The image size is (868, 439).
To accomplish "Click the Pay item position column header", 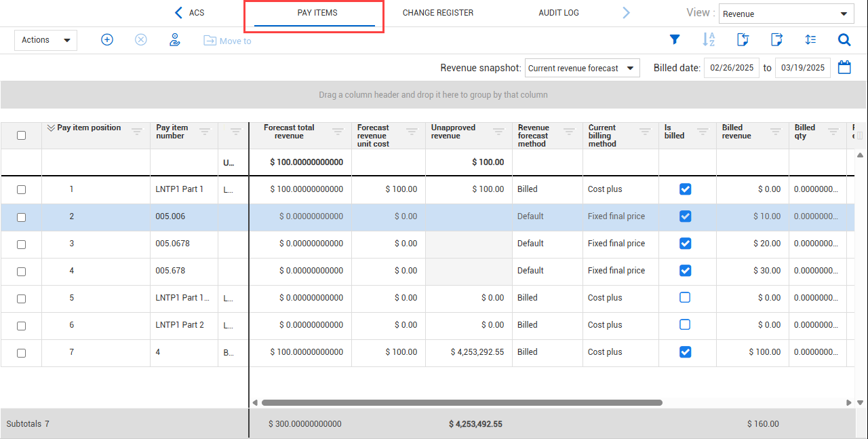I will pos(89,128).
